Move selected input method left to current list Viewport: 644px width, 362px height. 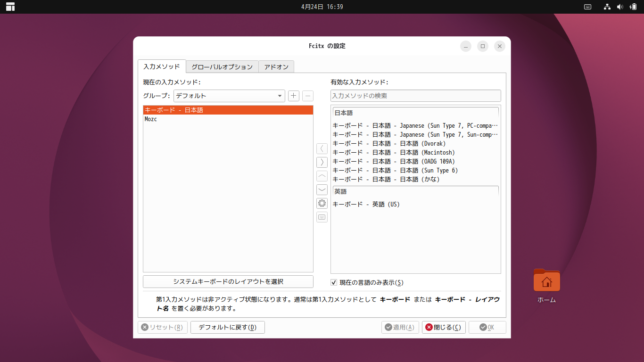(x=322, y=148)
